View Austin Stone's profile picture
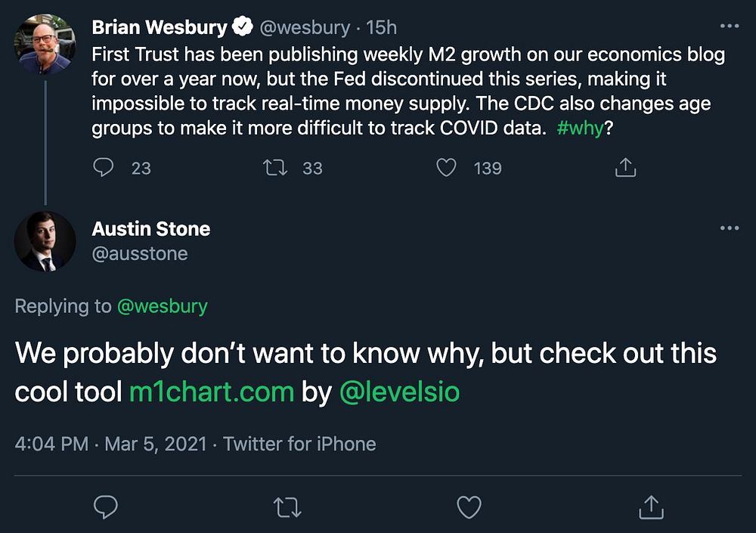 (x=45, y=241)
